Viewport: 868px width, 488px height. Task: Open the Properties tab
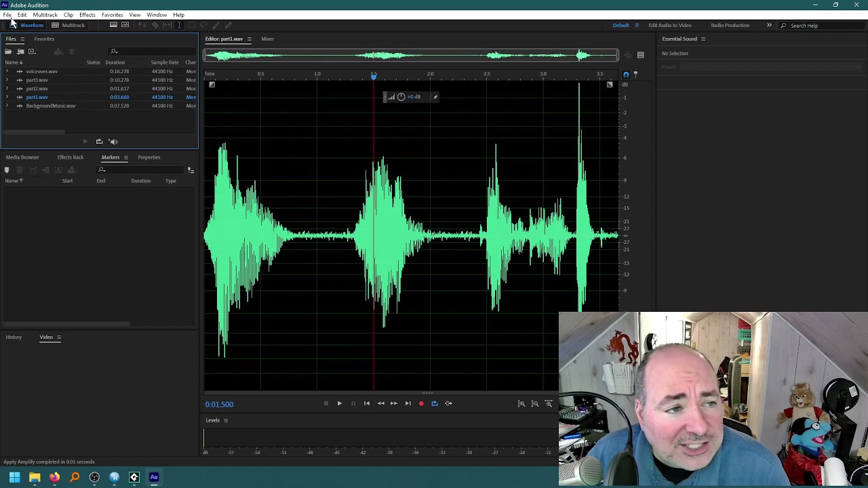(x=149, y=157)
